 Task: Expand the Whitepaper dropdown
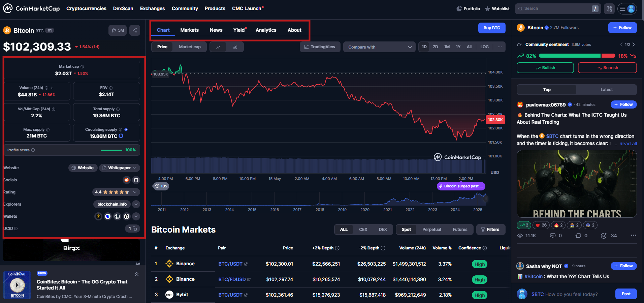coord(120,168)
